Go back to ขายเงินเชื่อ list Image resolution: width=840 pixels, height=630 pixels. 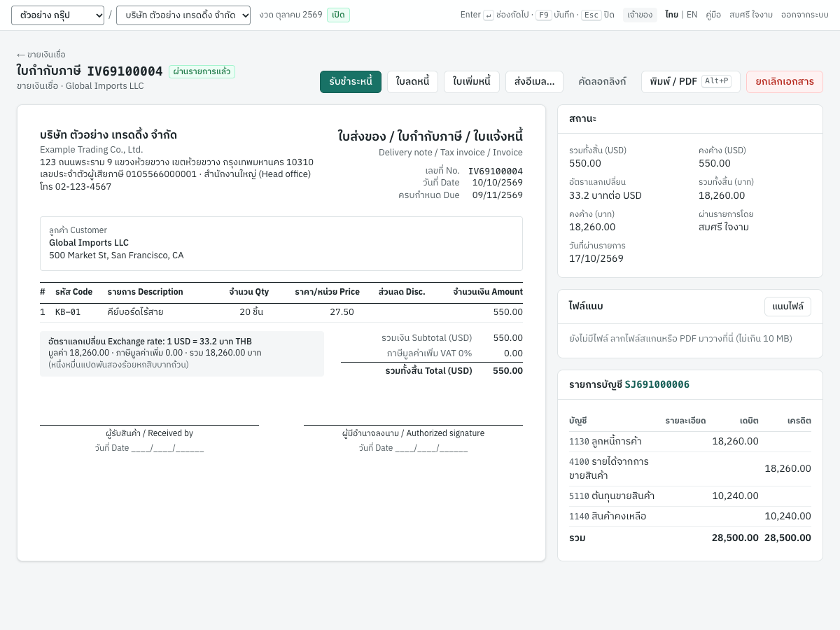pos(41,55)
